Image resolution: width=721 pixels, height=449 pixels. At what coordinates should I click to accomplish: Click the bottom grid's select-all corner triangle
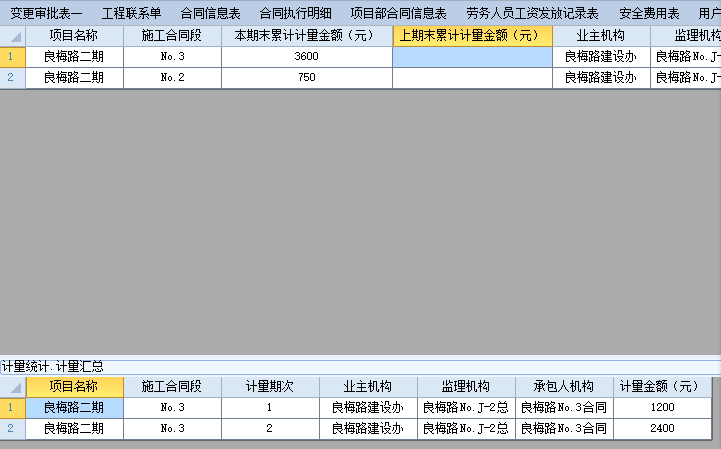click(x=15, y=387)
